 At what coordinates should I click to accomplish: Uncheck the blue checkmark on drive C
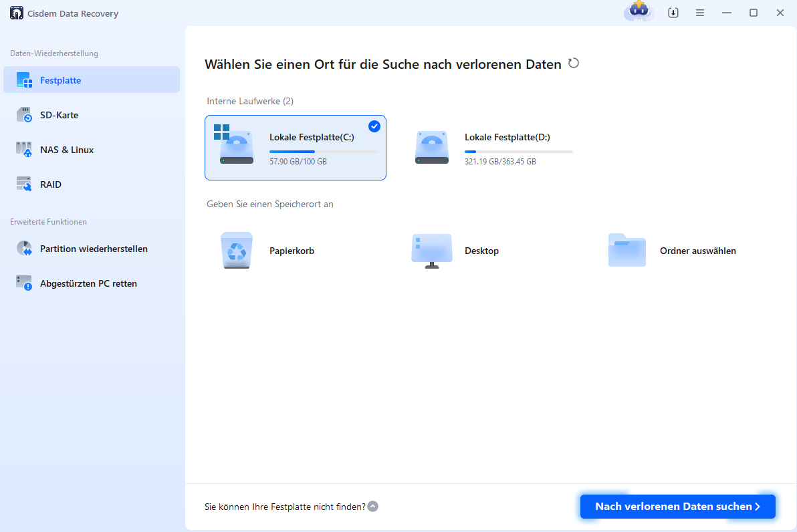click(x=374, y=126)
